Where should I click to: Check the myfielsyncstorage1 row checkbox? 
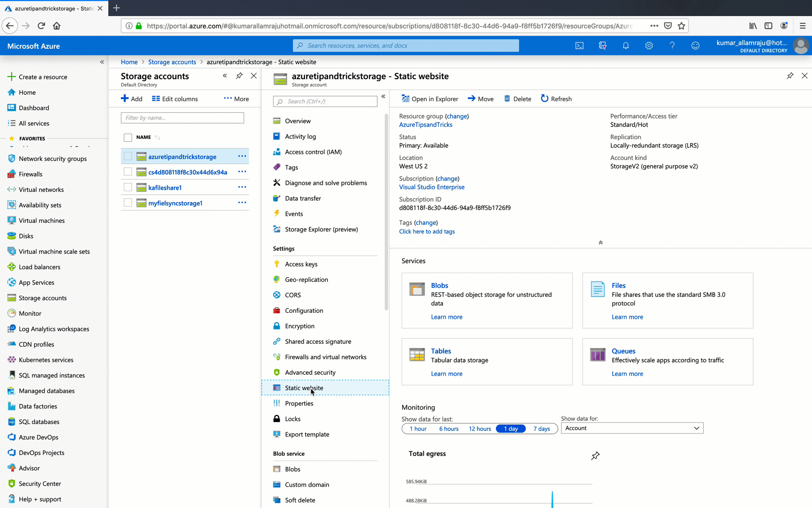(x=128, y=203)
